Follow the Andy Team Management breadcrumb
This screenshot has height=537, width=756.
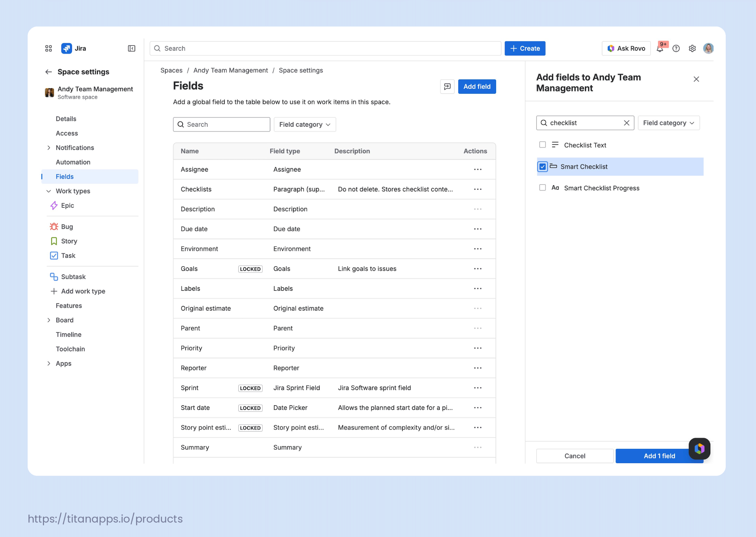(x=231, y=70)
